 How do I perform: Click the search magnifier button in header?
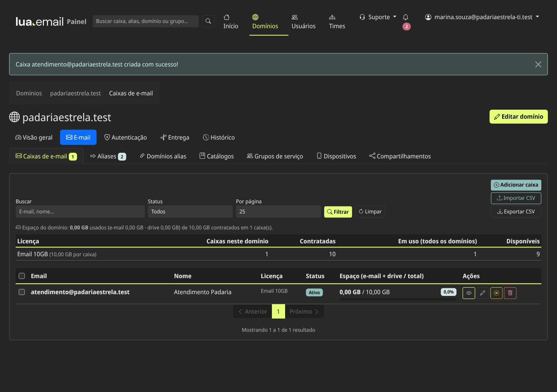pos(208,21)
